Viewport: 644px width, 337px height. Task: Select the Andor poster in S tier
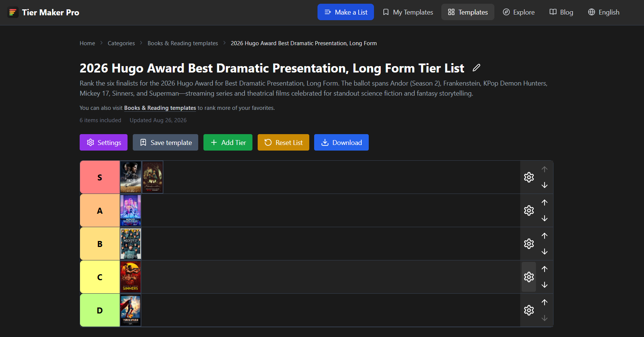point(131,177)
